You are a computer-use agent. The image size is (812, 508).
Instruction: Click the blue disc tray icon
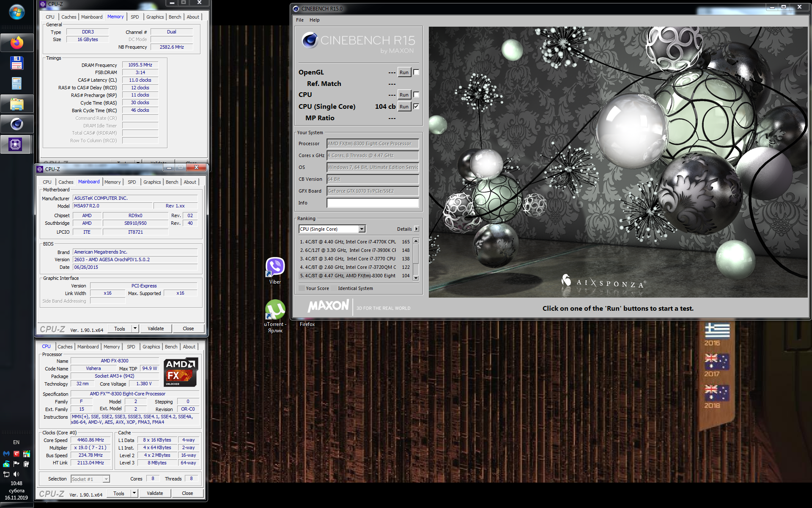coord(6,464)
